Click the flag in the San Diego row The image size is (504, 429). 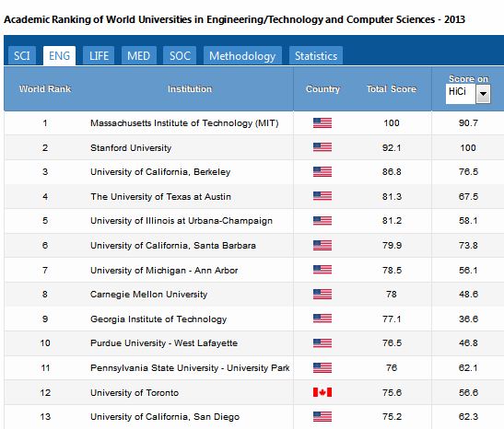(x=322, y=416)
